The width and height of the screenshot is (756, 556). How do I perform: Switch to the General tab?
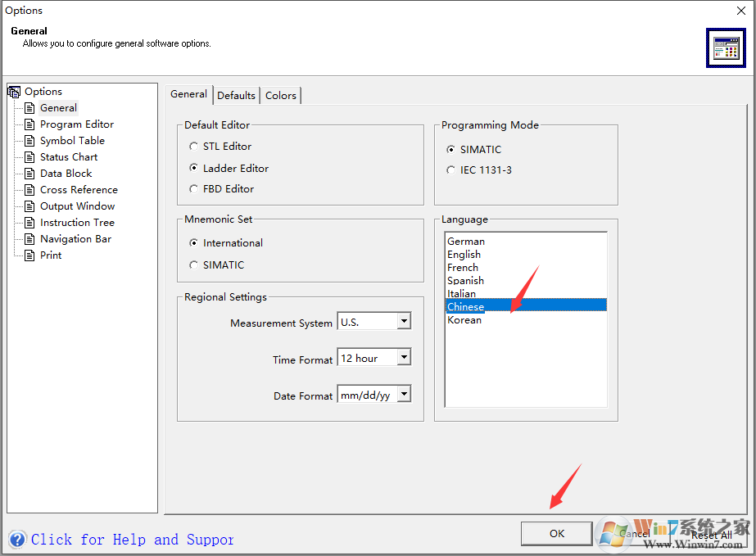click(x=188, y=94)
